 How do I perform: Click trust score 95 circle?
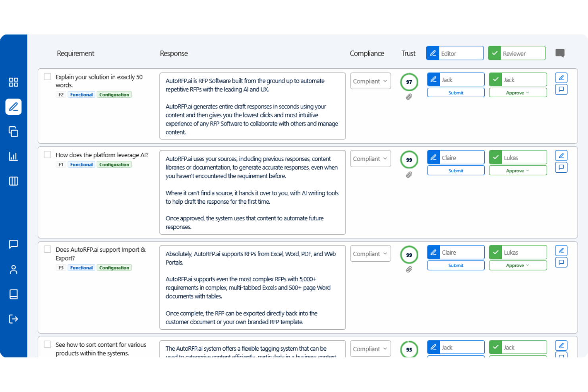tap(409, 350)
